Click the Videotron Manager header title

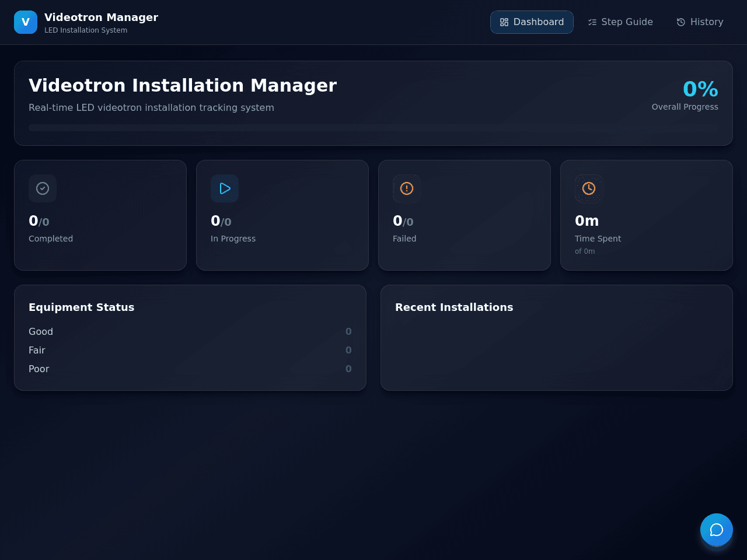[102, 17]
